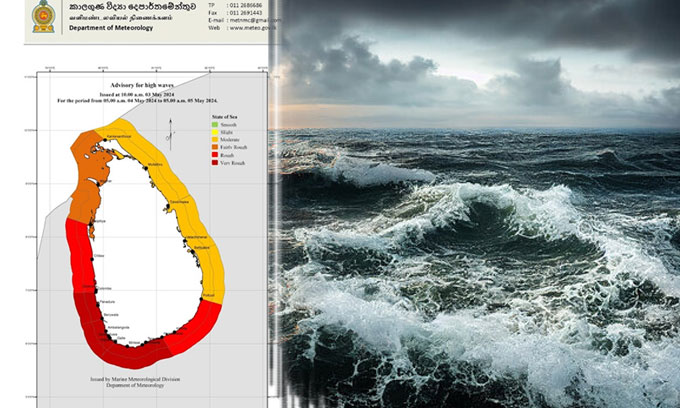
Task: Click the 'For the period from' validity line
Action: tap(137, 101)
